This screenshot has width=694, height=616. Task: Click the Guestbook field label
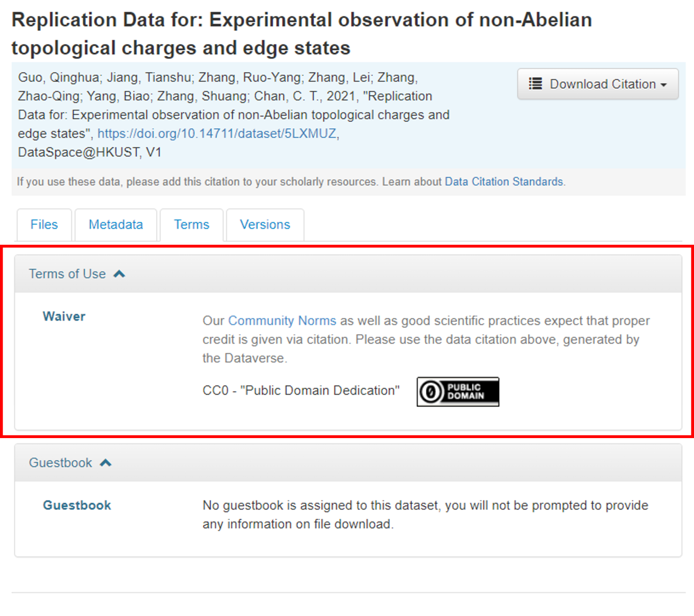point(76,505)
